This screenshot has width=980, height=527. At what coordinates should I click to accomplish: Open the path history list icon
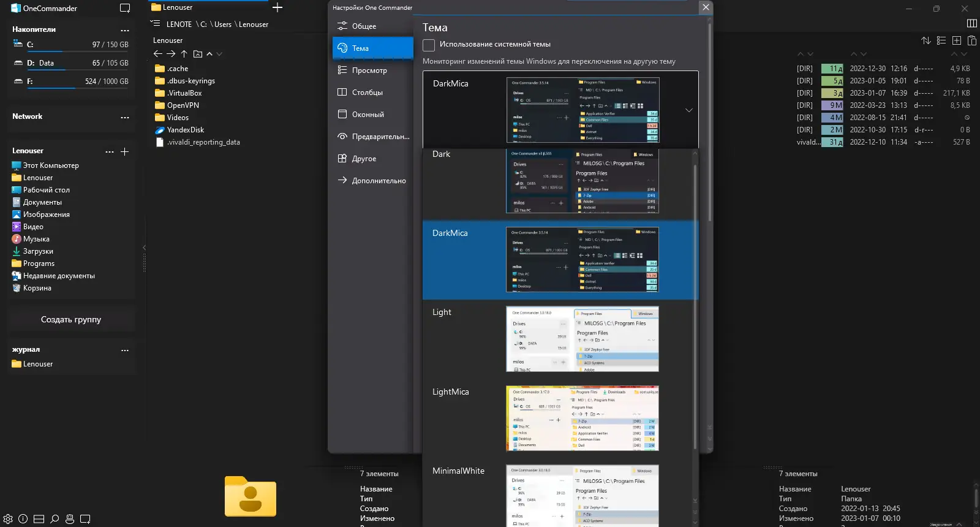tap(155, 24)
